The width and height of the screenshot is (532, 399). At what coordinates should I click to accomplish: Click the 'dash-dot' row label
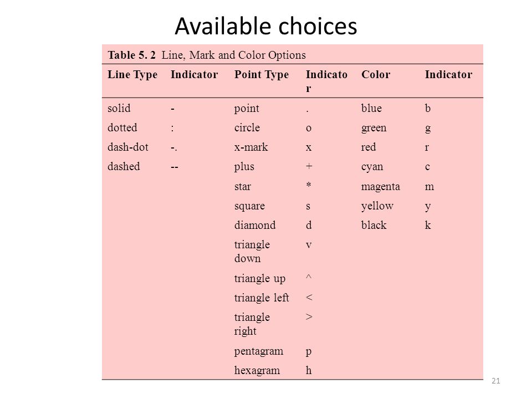(128, 147)
